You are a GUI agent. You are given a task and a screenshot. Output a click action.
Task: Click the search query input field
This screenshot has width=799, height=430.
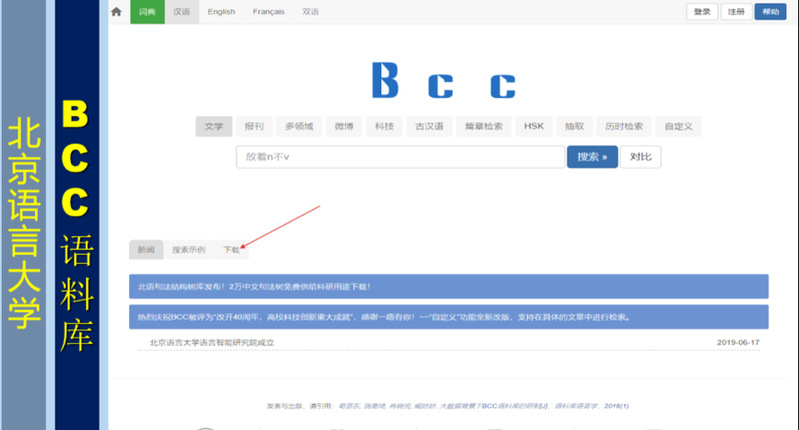point(399,157)
